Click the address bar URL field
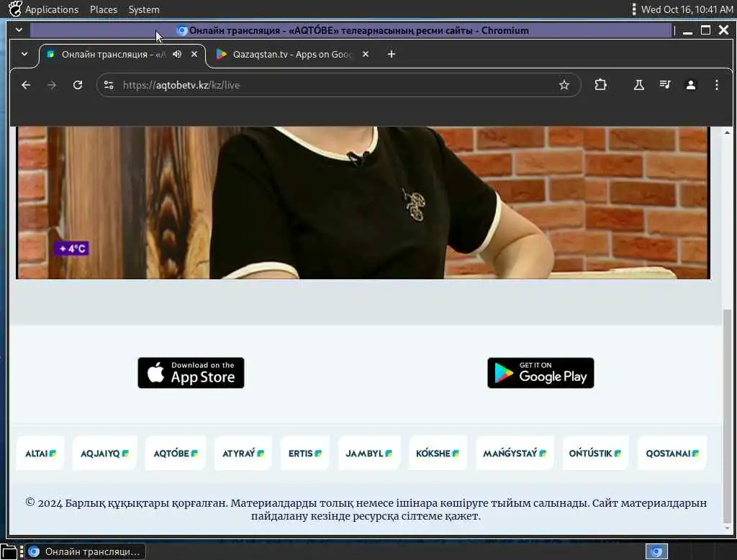Image resolution: width=737 pixels, height=560 pixels. click(338, 85)
